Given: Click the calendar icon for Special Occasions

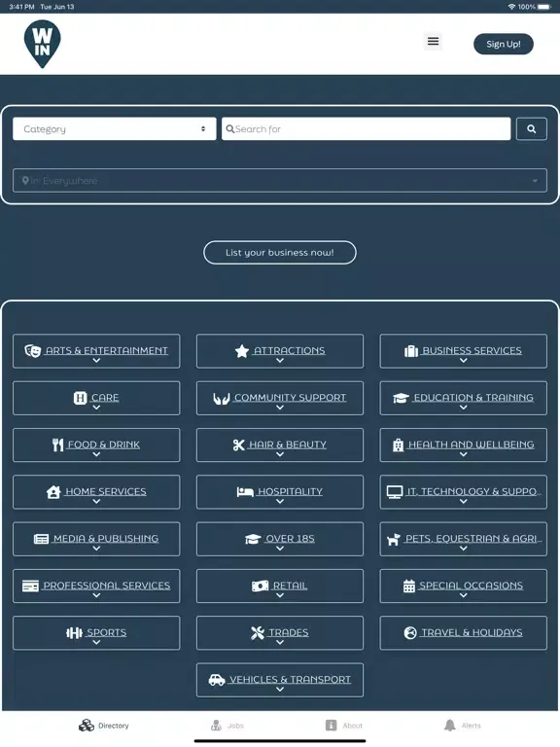Looking at the screenshot, I should (x=409, y=586).
